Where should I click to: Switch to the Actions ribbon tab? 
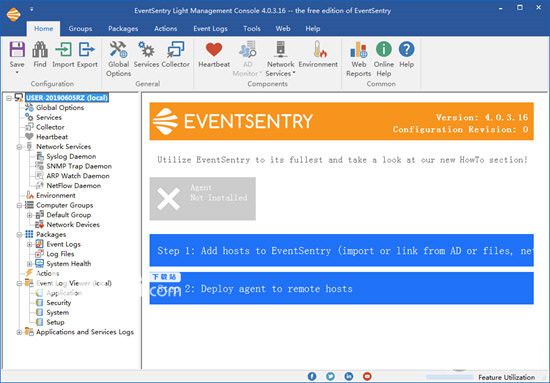pyautogui.click(x=166, y=29)
